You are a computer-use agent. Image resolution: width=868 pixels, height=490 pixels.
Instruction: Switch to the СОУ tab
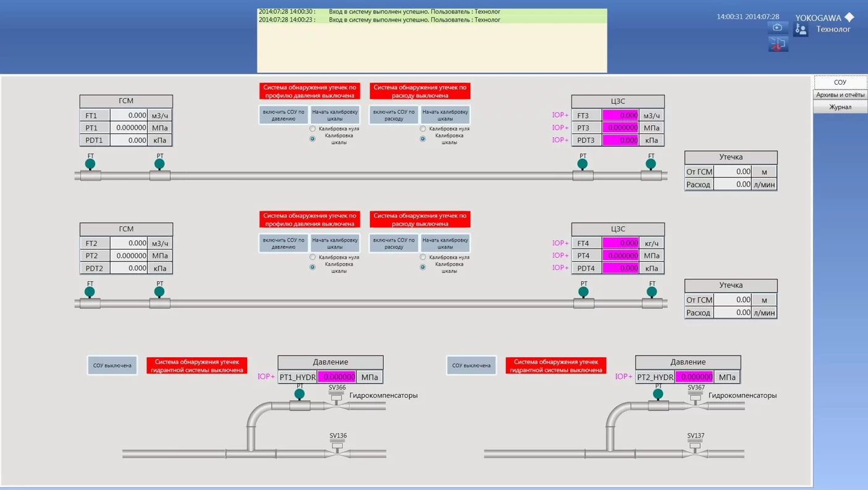coord(840,82)
